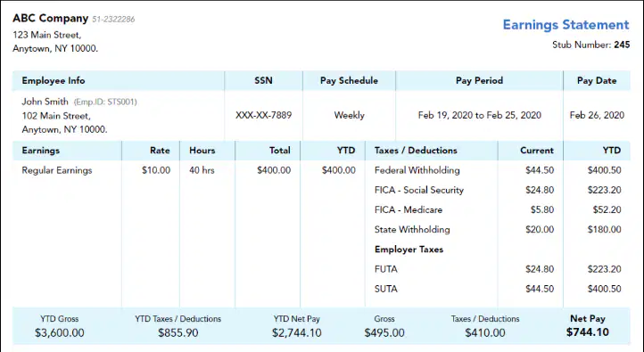Click the FUTA tax row

point(498,269)
